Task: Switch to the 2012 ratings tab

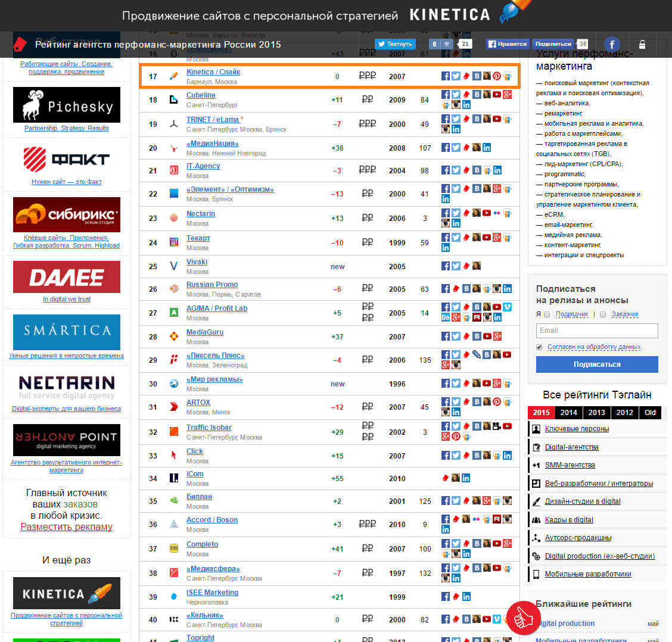Action: click(x=624, y=412)
